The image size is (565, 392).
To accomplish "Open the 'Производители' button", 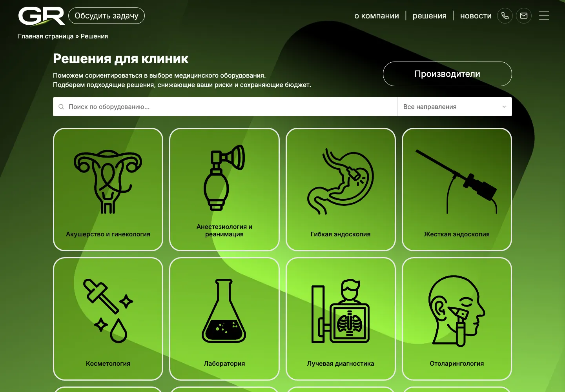I will point(447,74).
